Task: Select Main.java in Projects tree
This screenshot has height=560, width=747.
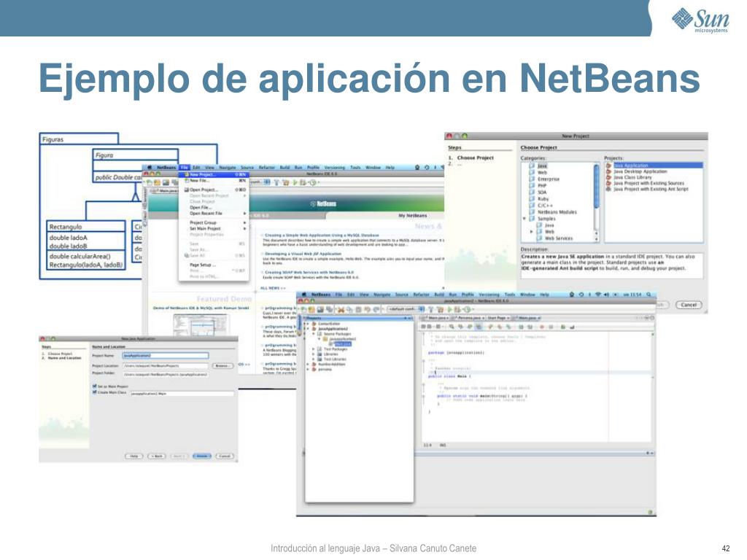Action: (344, 344)
